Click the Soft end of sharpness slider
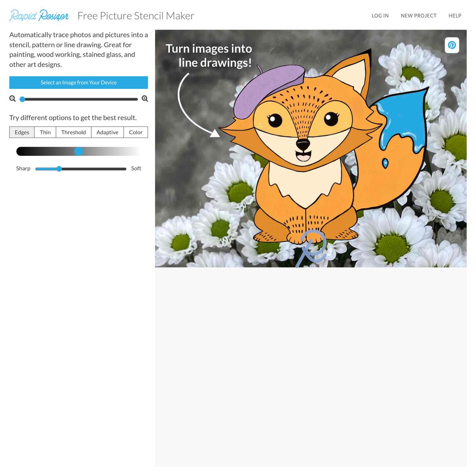Screen dimensions: 476x476 pos(136,168)
